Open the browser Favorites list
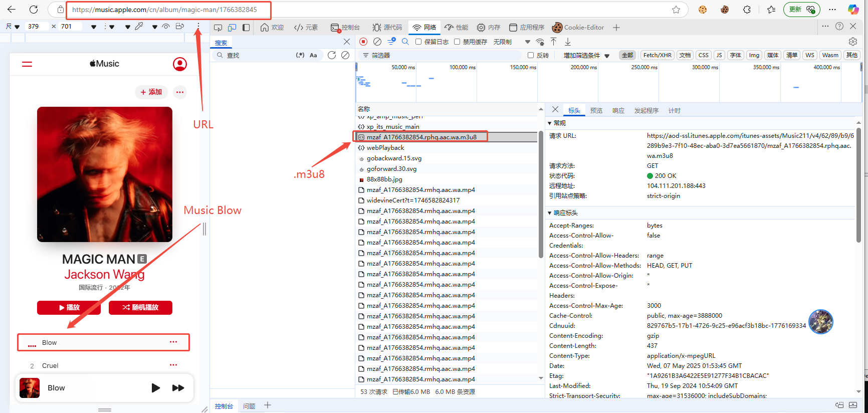The width and height of the screenshot is (868, 413). 771,10
